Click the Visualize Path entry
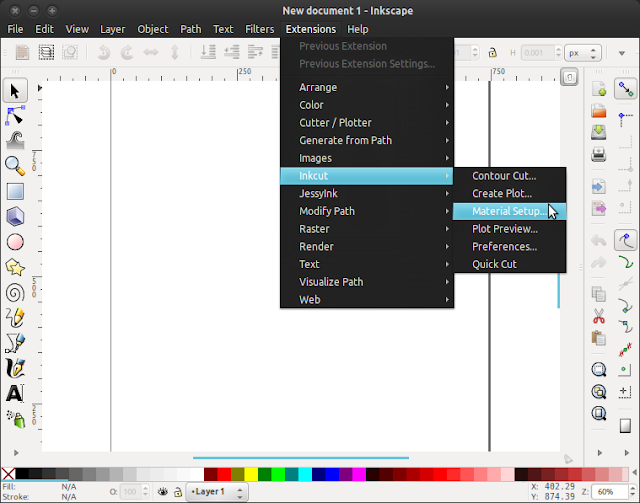The height and width of the screenshot is (503, 640). click(x=367, y=282)
